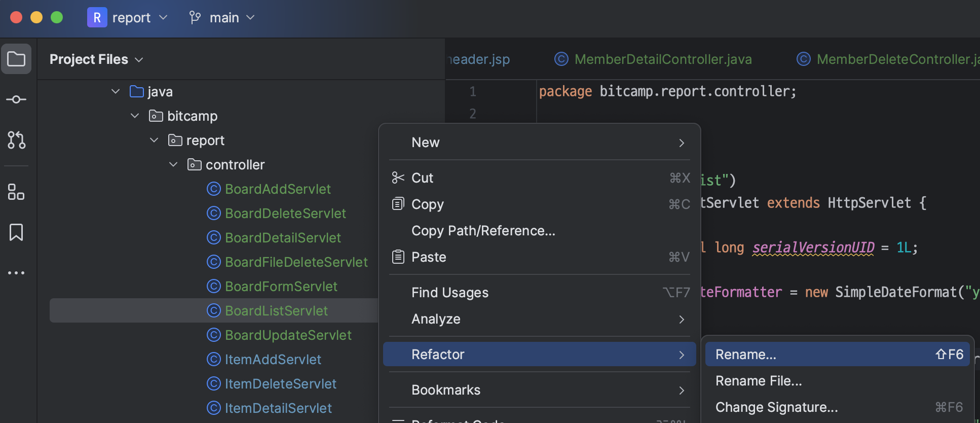This screenshot has width=980, height=423.
Task: Click the class icon of BoardListServlet
Action: tap(214, 310)
